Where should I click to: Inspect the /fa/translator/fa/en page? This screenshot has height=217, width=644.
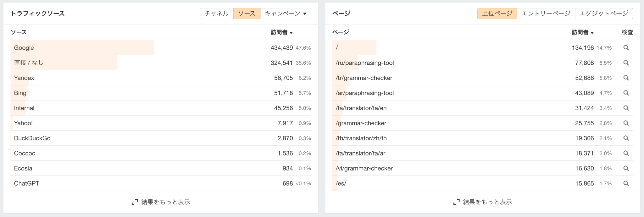[x=626, y=108]
